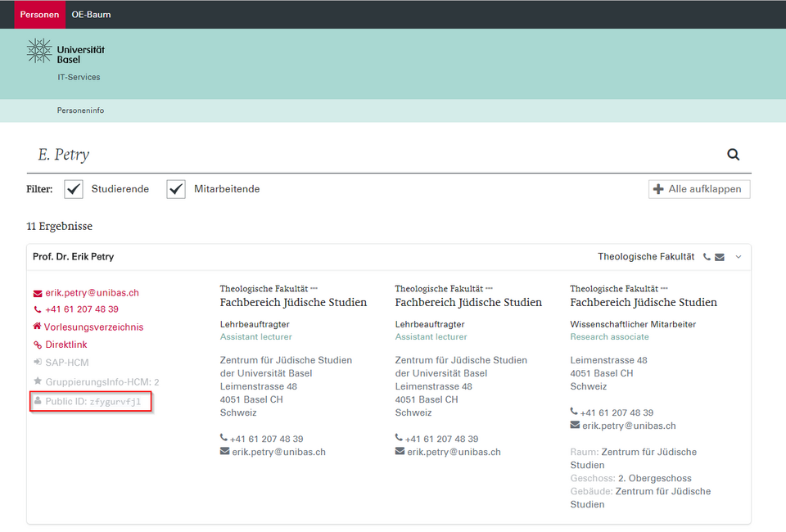Image resolution: width=786 pixels, height=532 pixels.
Task: Click Fachbereich Jüdische Studien heading above Wissenschaftlicher Mitarbeiter
Action: (x=644, y=303)
